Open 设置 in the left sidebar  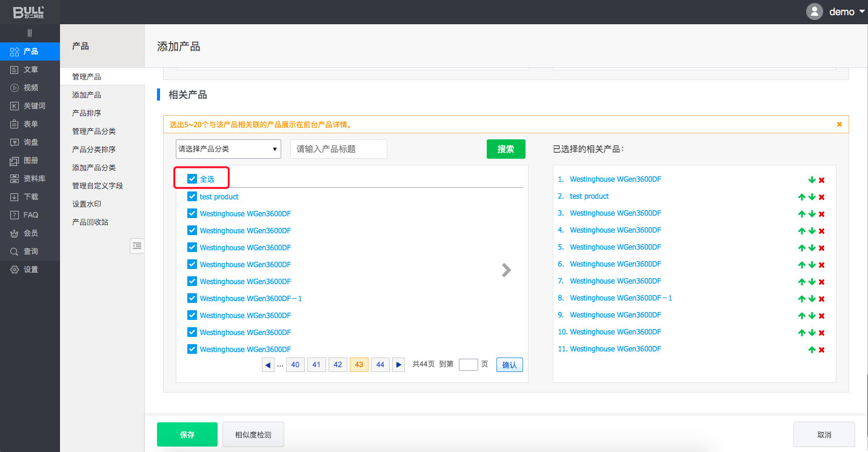(x=30, y=270)
